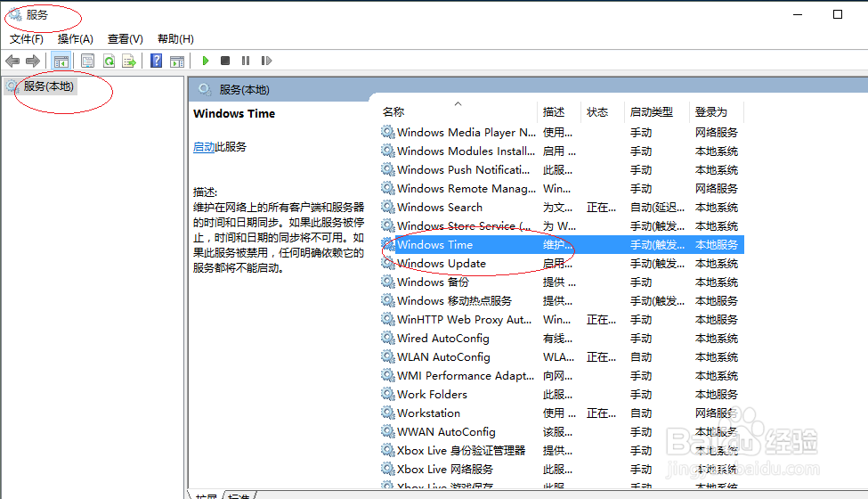This screenshot has width=868, height=499.
Task: Click 自动(延迟... startup type of Windows Search
Action: 657,207
